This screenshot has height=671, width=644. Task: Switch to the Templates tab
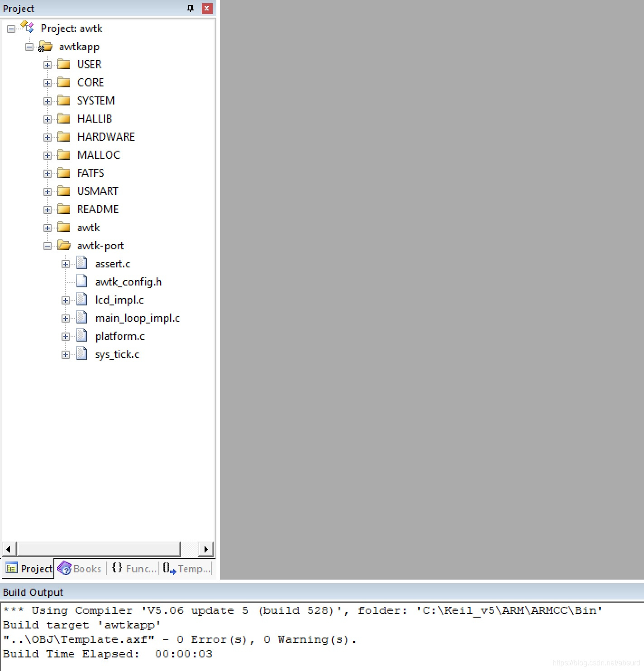[x=186, y=568]
